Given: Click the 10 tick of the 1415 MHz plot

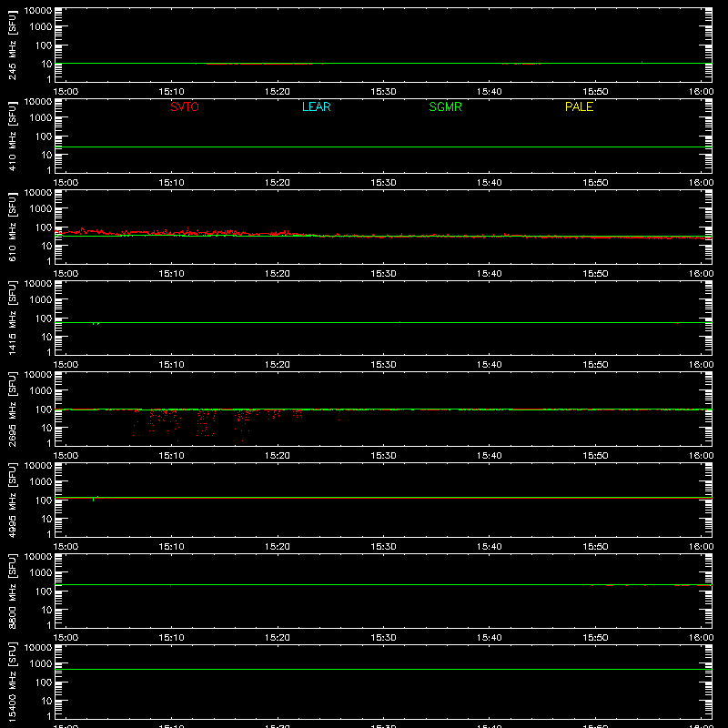Looking at the screenshot, I should (46, 337).
